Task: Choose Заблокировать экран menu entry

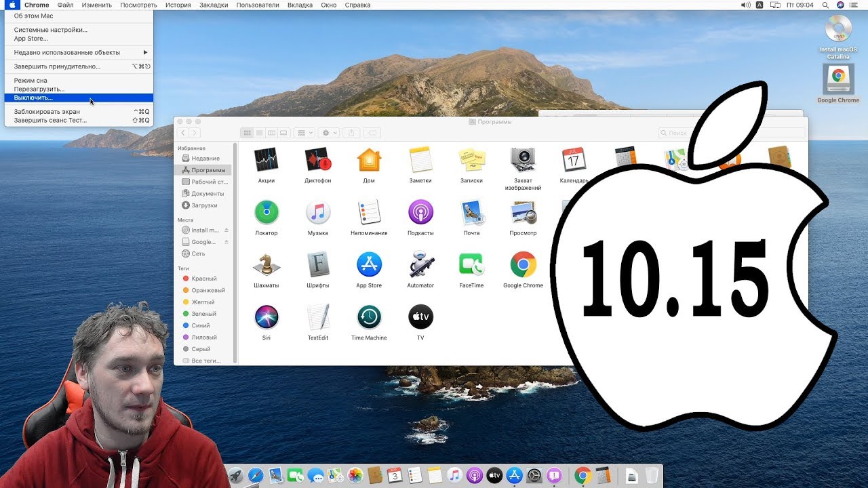Action: click(79, 111)
